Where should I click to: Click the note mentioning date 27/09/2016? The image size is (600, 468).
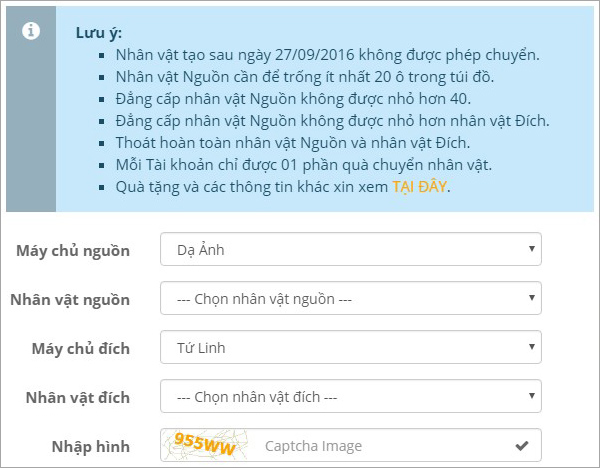[327, 54]
